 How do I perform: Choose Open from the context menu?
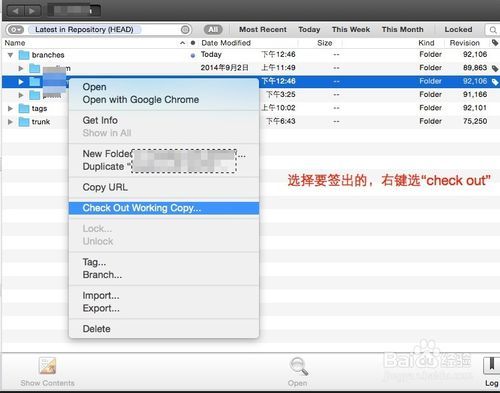94,87
